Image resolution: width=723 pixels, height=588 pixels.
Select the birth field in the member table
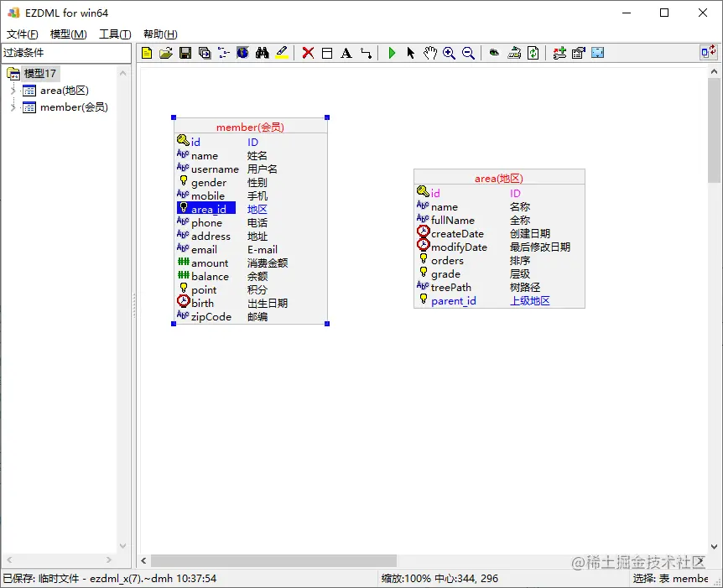(x=202, y=303)
